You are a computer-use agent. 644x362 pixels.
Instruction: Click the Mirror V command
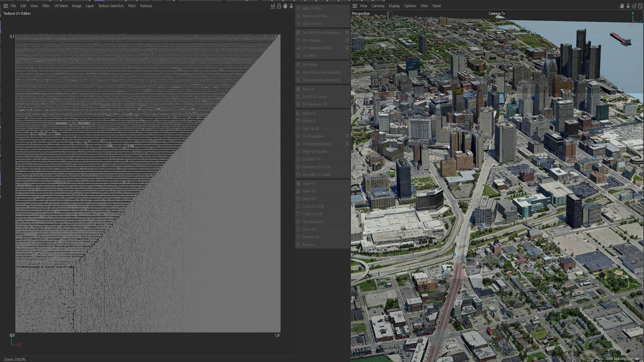click(322, 121)
